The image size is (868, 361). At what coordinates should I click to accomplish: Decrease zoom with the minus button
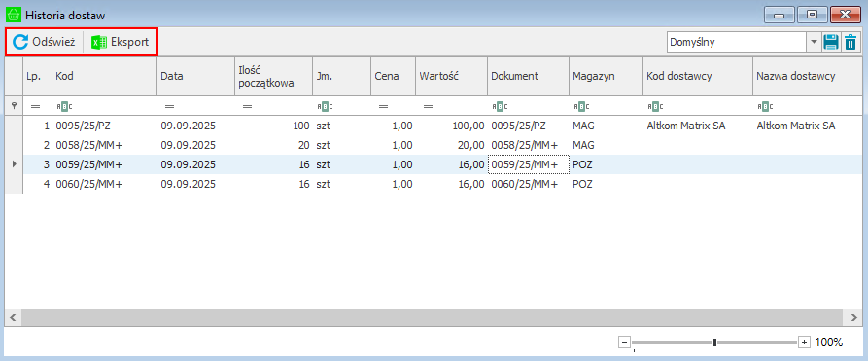(x=624, y=343)
